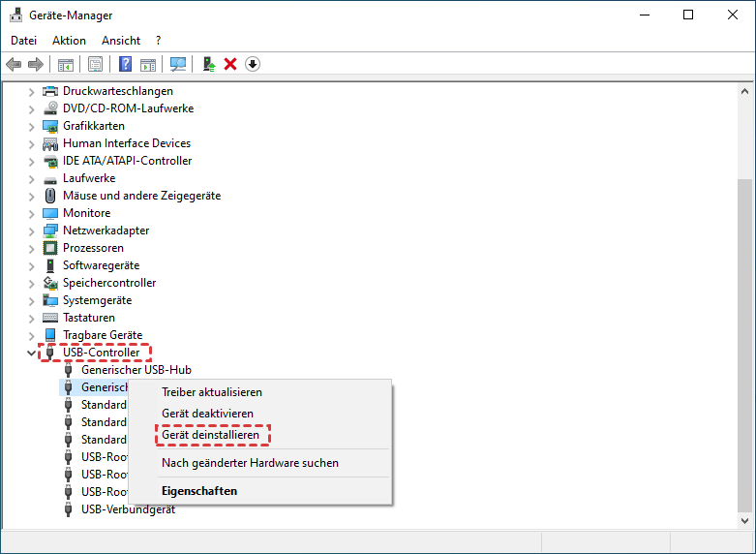Click the Speichercontroller icon
The image size is (756, 554).
(50, 283)
